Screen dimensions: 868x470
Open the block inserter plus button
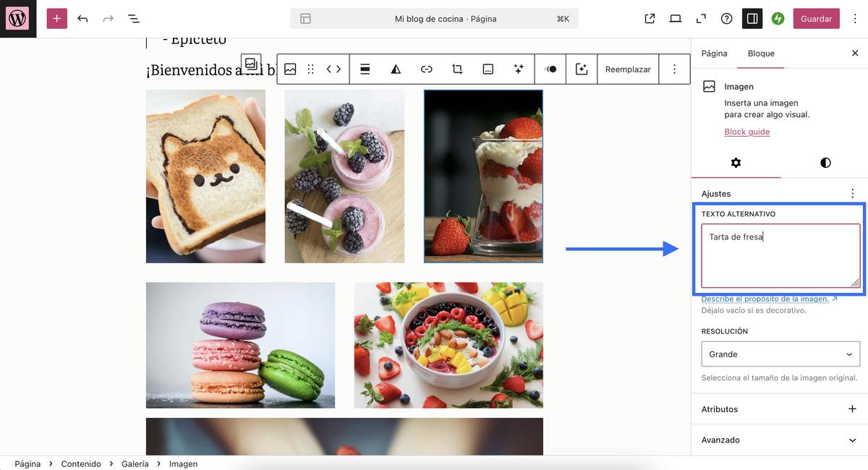coord(56,19)
